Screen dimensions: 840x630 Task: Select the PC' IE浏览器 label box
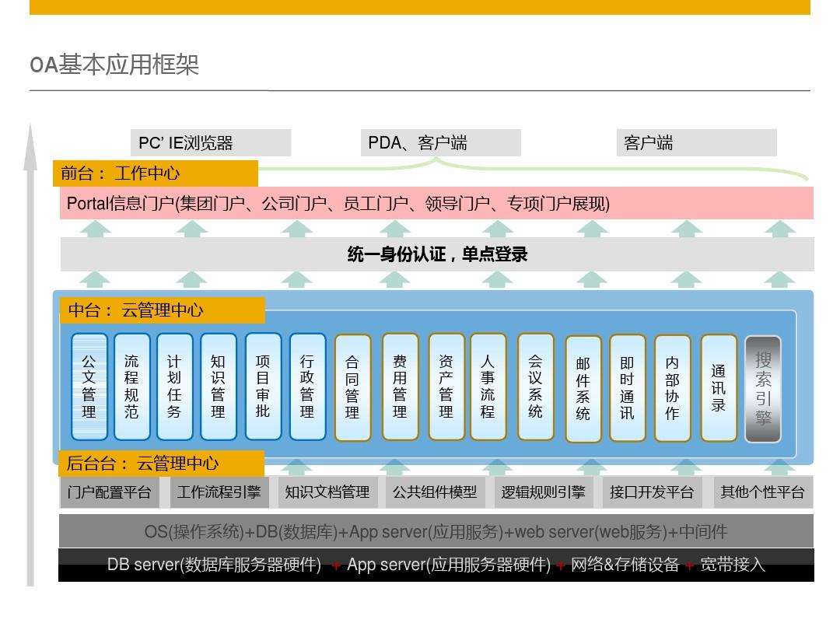[211, 142]
